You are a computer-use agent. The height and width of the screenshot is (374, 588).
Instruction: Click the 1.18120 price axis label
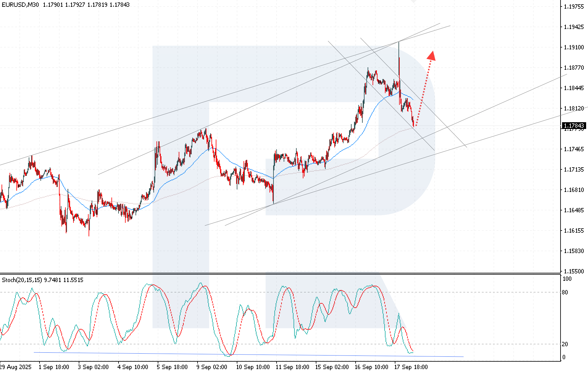click(574, 108)
